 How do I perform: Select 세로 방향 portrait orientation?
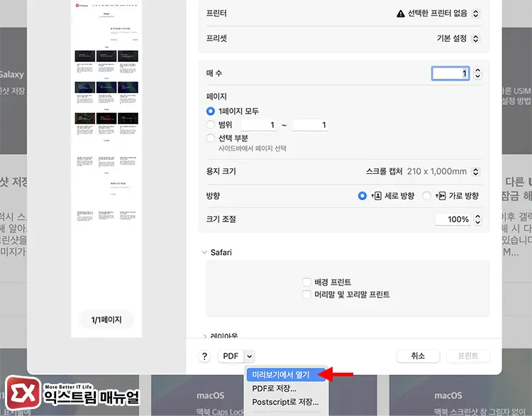(x=362, y=196)
